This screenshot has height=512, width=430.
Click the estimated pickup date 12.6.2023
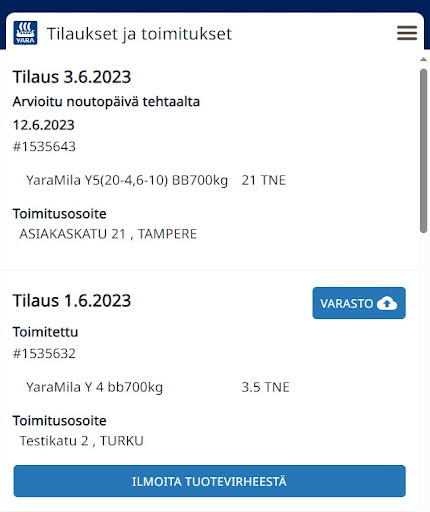click(x=44, y=125)
